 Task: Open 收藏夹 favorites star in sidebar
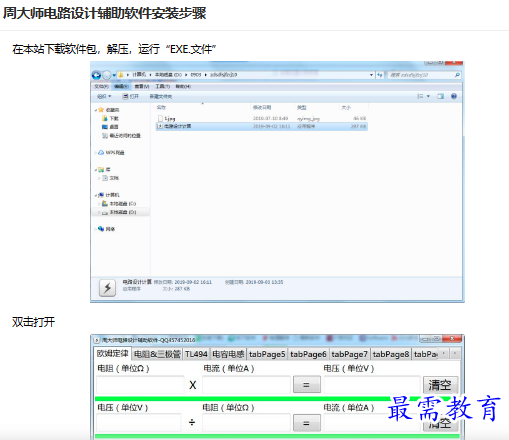(109, 110)
